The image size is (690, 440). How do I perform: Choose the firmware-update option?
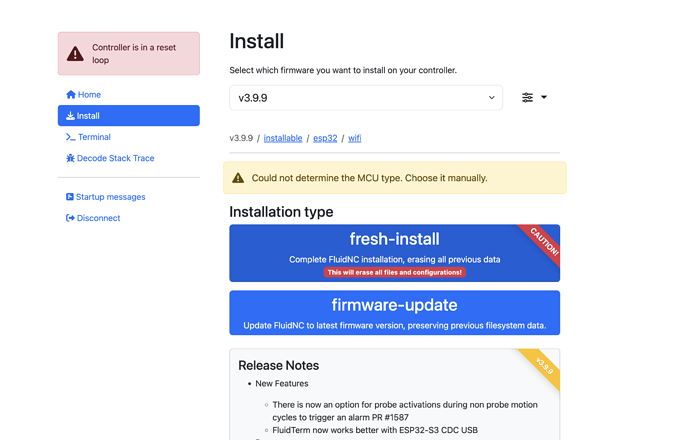pyautogui.click(x=394, y=312)
